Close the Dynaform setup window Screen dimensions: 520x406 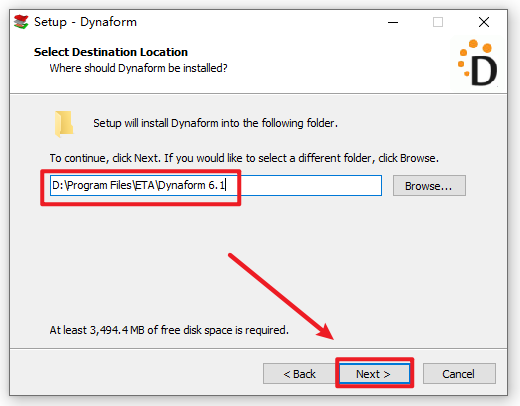click(x=484, y=22)
